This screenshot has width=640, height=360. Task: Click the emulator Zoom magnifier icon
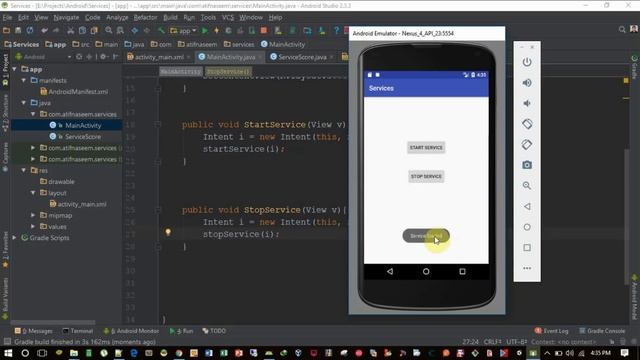coord(527,186)
